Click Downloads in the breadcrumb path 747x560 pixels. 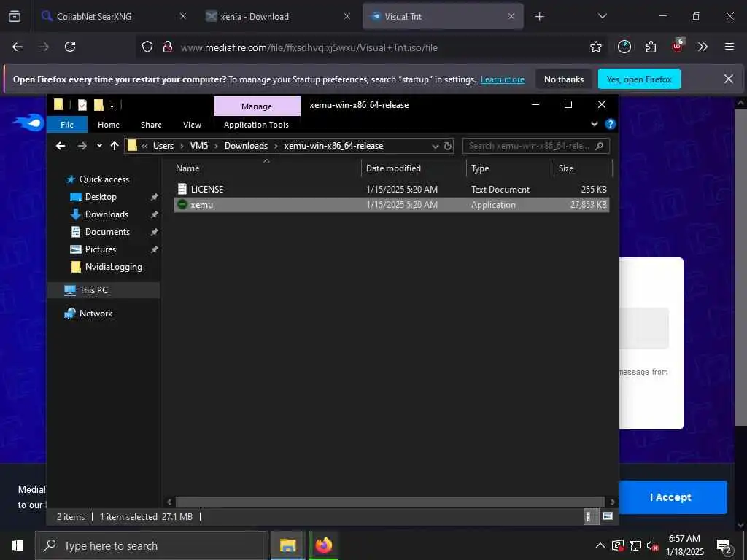coord(246,146)
